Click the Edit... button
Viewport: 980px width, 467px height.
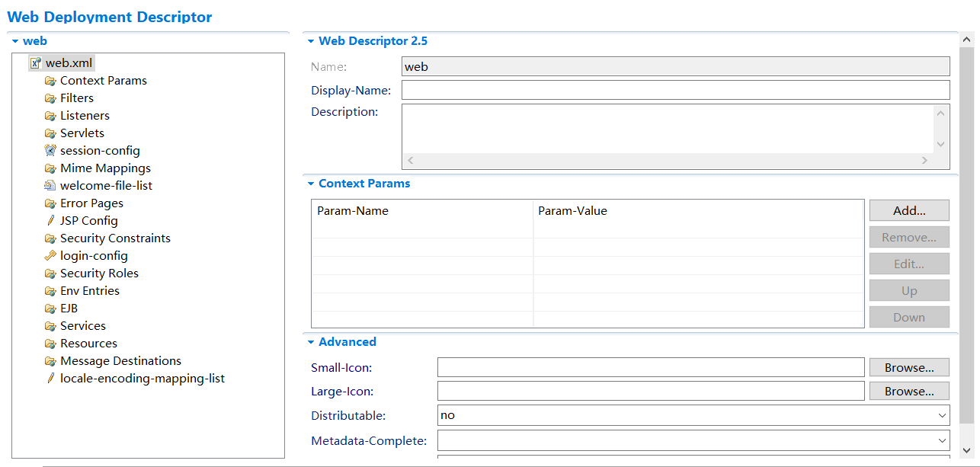(x=909, y=264)
